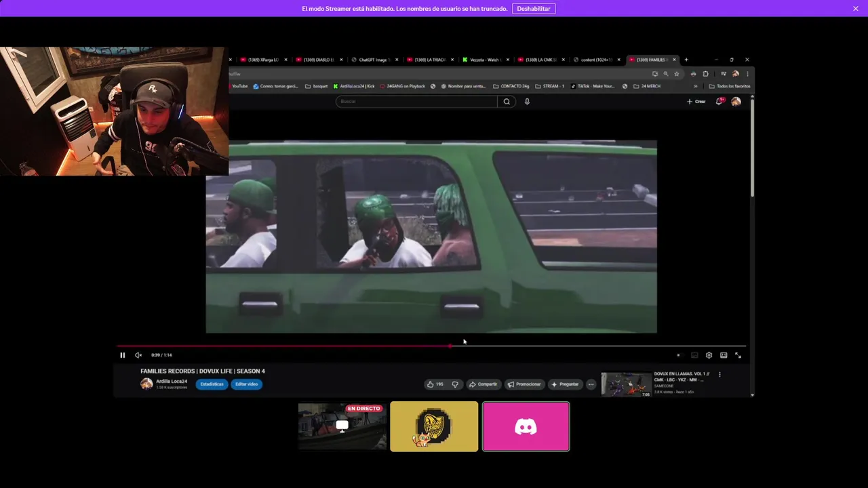Select the pink Discord logo participant tile
This screenshot has width=868, height=488.
click(x=526, y=426)
